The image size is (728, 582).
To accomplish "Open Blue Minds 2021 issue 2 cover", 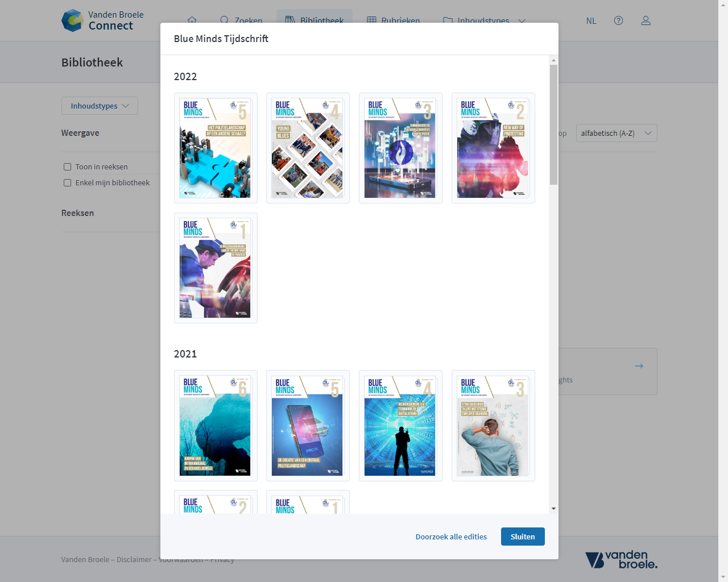I will click(216, 502).
